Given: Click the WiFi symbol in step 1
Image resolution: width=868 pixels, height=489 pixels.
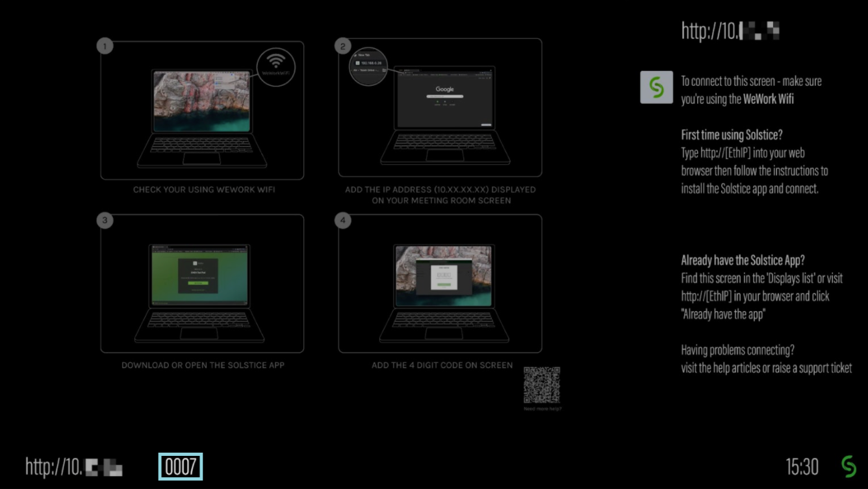Looking at the screenshot, I should 276,64.
